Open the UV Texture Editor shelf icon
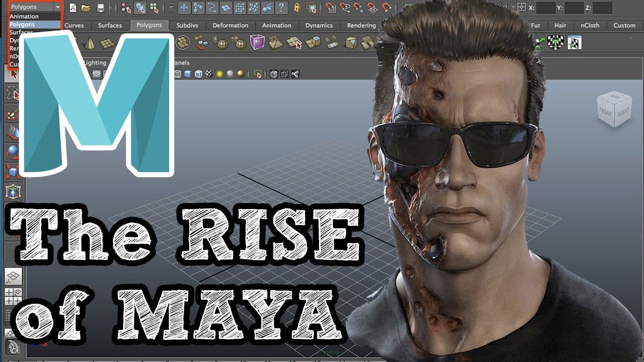This screenshot has width=644, height=362. [x=575, y=42]
